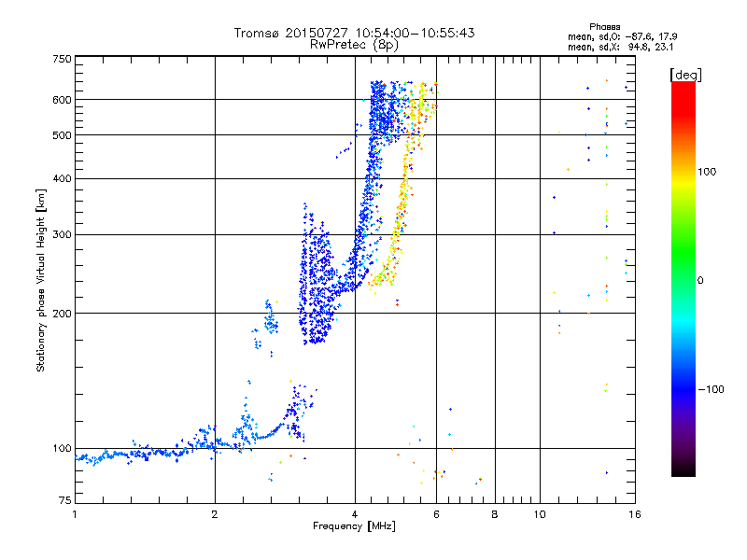Click the colorbar tick label '0'

coord(700,281)
